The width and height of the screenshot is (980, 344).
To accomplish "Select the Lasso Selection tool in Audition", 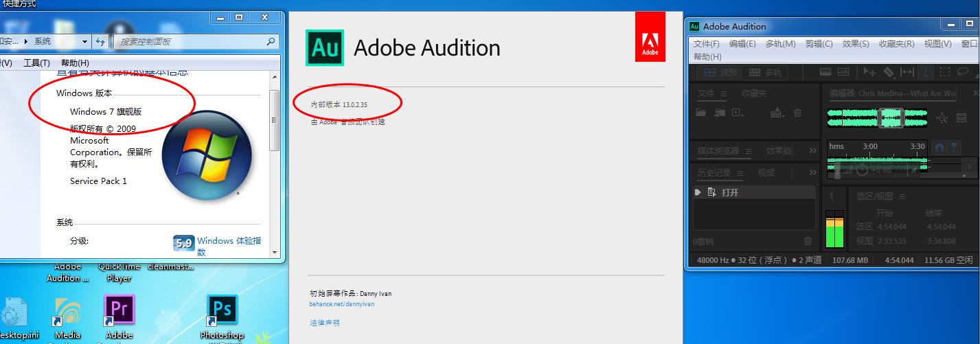I will pos(963,71).
